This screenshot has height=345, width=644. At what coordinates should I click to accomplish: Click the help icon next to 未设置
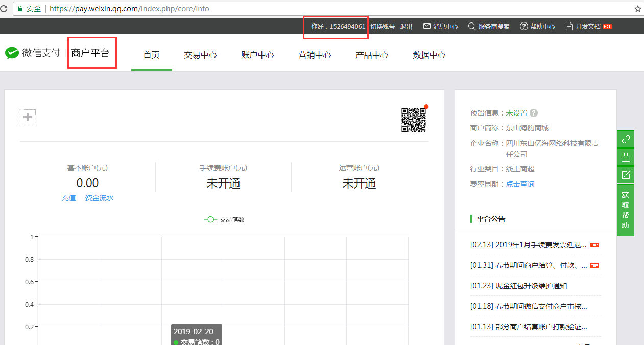point(534,113)
